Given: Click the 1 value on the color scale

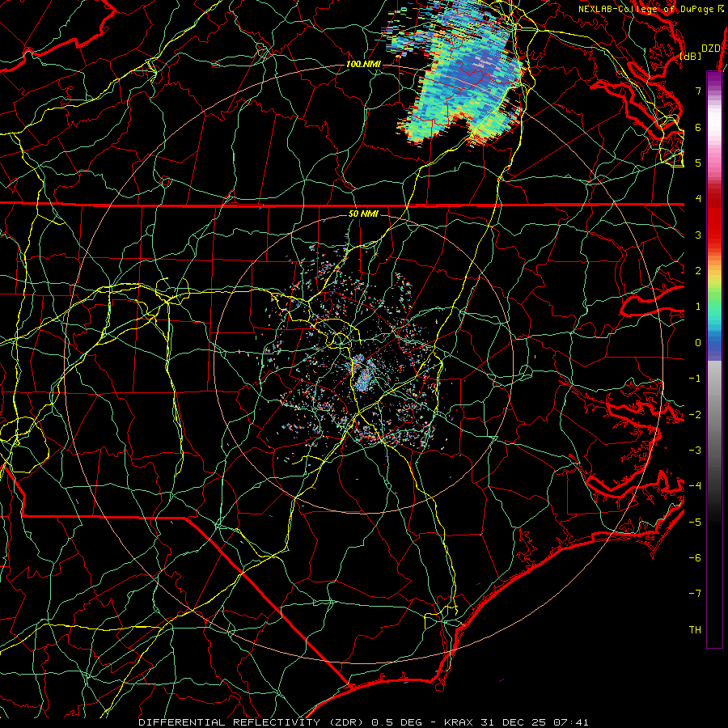Looking at the screenshot, I should [698, 307].
